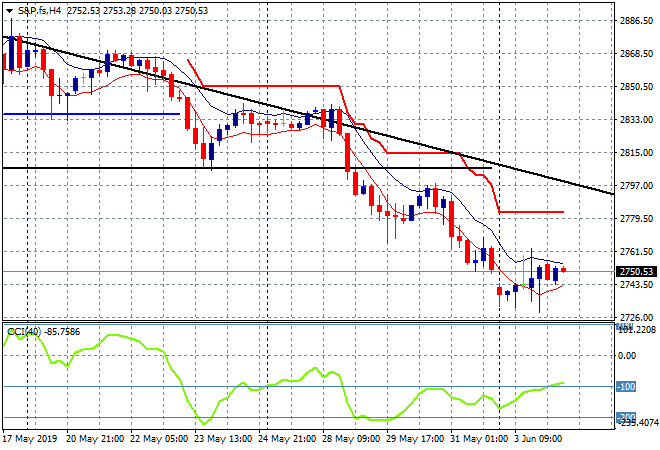
Task: Click the 28 May 09:00 time label
Action: click(x=351, y=439)
